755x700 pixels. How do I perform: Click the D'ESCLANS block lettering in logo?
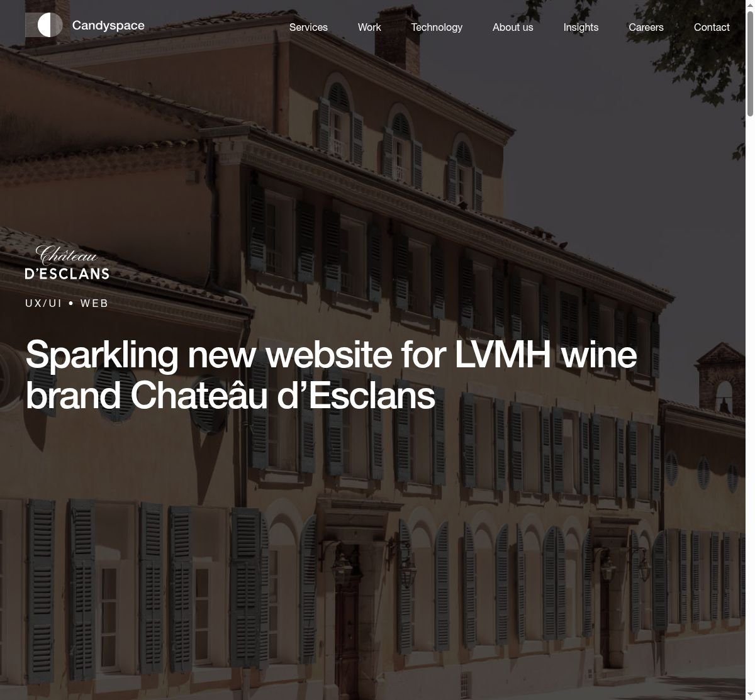pos(67,274)
